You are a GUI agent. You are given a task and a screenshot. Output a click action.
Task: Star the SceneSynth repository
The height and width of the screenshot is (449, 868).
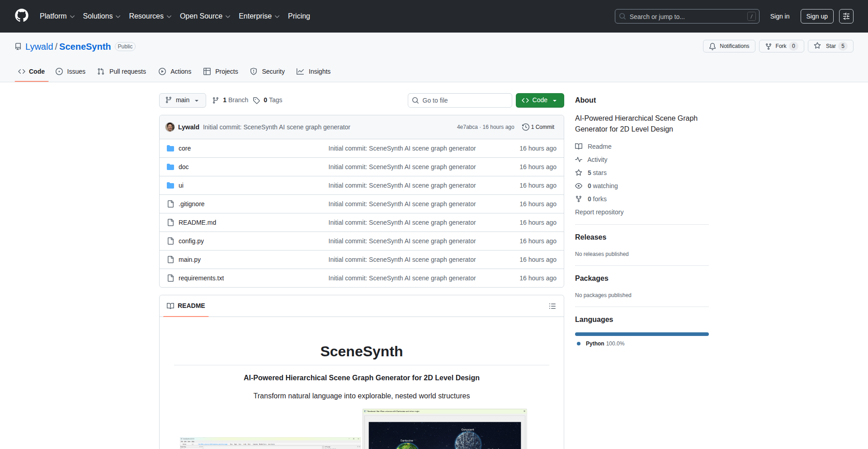[830, 46]
